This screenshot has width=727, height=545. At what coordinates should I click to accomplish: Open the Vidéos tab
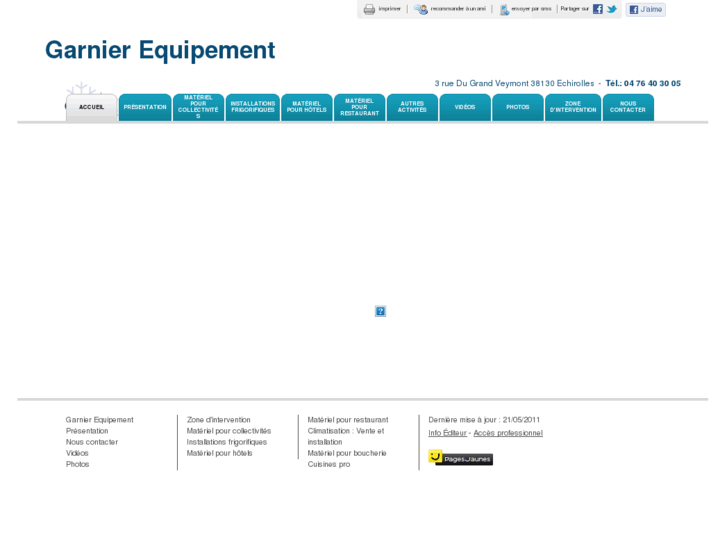[465, 108]
